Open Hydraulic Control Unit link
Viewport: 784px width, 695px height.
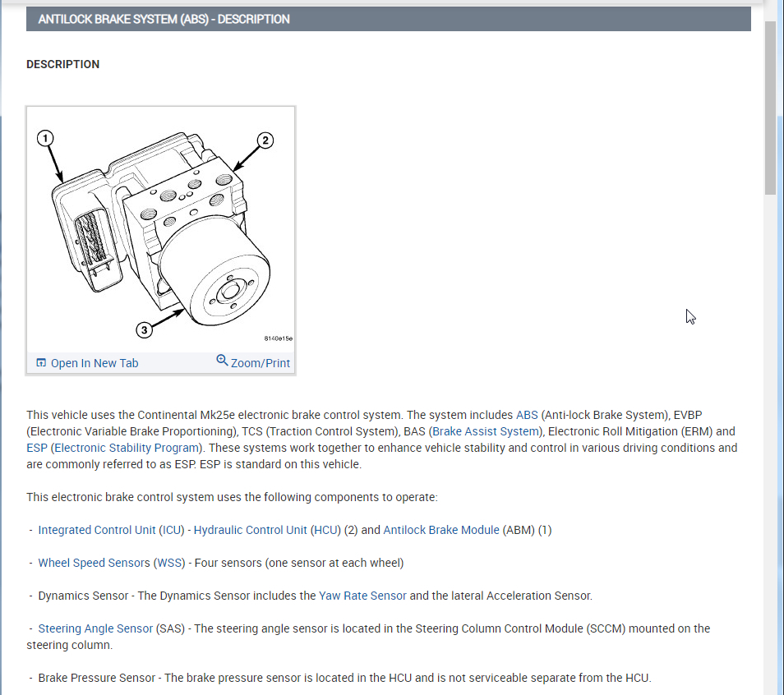(250, 530)
